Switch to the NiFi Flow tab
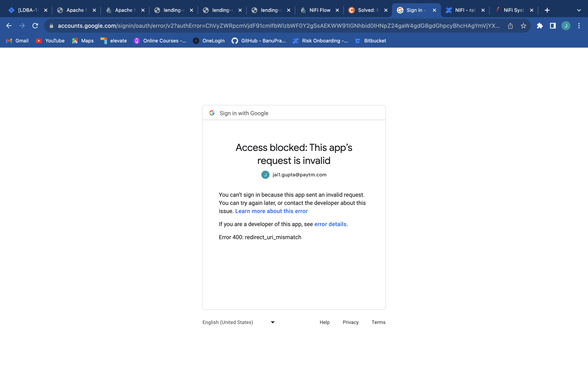 (x=319, y=10)
